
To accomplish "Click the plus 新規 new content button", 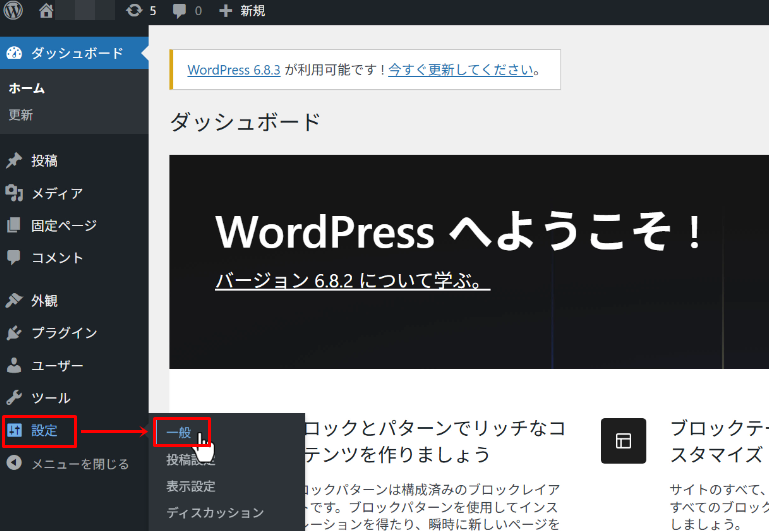I will pyautogui.click(x=241, y=12).
